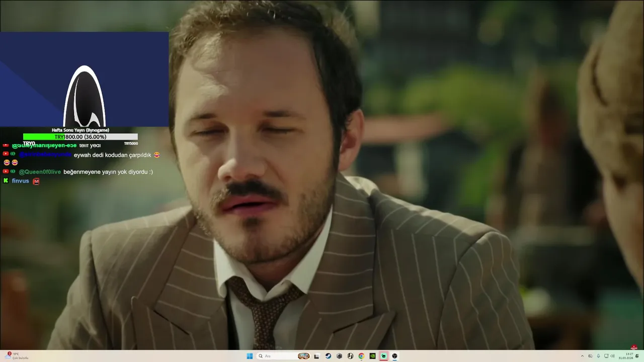Image resolution: width=644 pixels, height=362 pixels.
Task: Open Steam from the taskbar
Action: tap(328, 356)
